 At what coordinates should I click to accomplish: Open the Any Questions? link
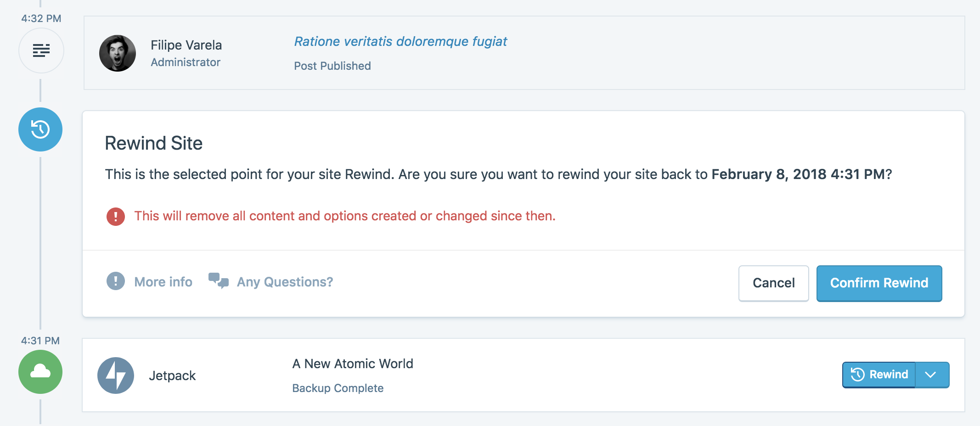(285, 282)
